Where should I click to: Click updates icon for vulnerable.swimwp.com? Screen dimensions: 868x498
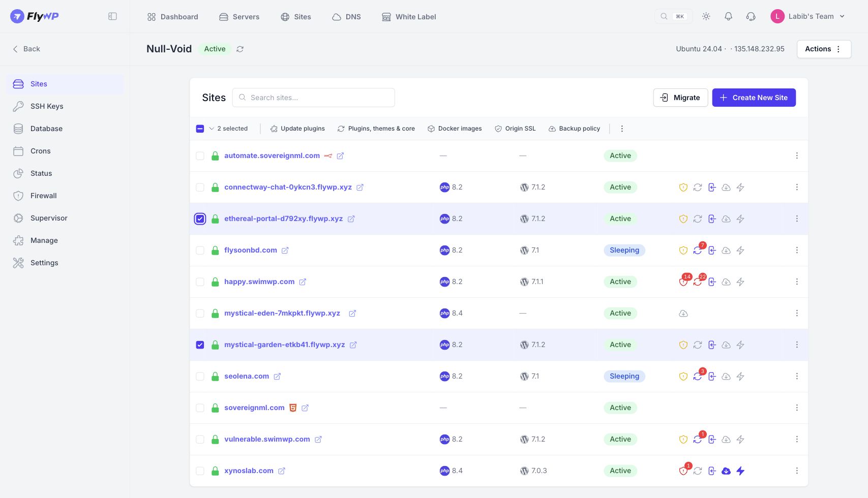pyautogui.click(x=698, y=439)
